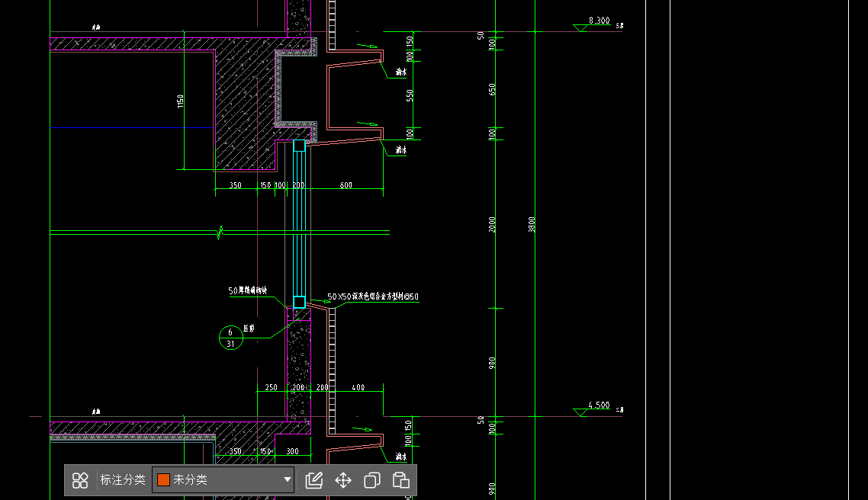This screenshot has height=500, width=868.
Task: Click the detail reference circle 6/31
Action: click(x=231, y=338)
